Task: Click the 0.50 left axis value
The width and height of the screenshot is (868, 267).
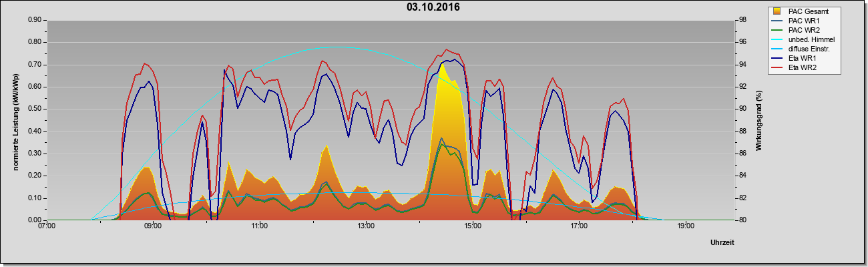Action: tap(35, 109)
